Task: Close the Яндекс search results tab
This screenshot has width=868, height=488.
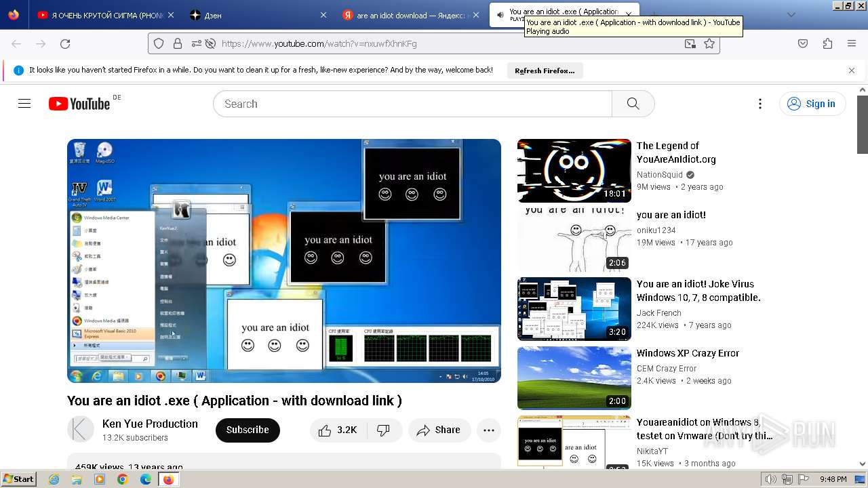Action: tap(476, 15)
